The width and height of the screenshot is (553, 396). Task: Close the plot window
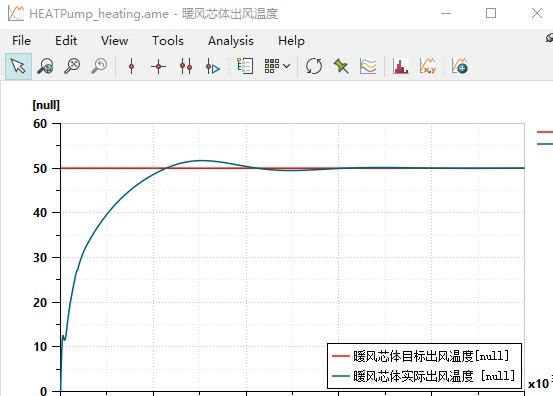537,13
